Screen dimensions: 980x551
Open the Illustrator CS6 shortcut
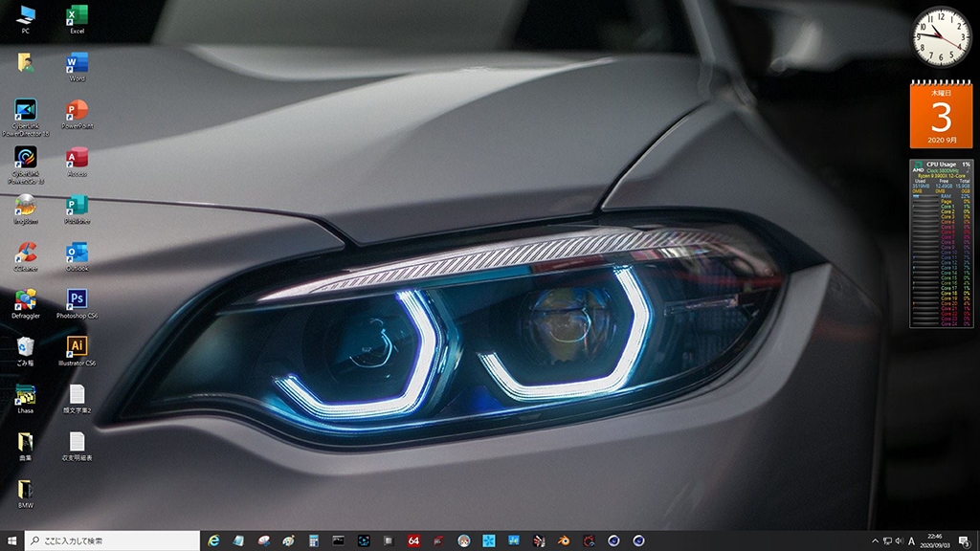tap(77, 351)
